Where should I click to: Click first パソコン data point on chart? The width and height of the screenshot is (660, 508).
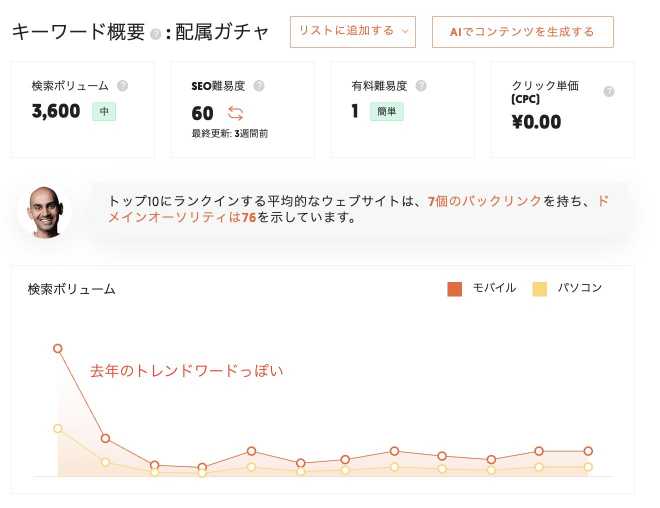tap(58, 428)
